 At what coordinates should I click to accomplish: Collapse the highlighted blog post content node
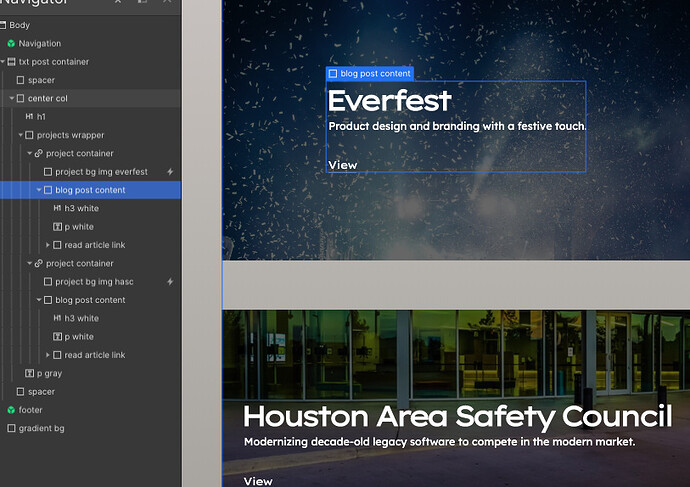(x=39, y=190)
